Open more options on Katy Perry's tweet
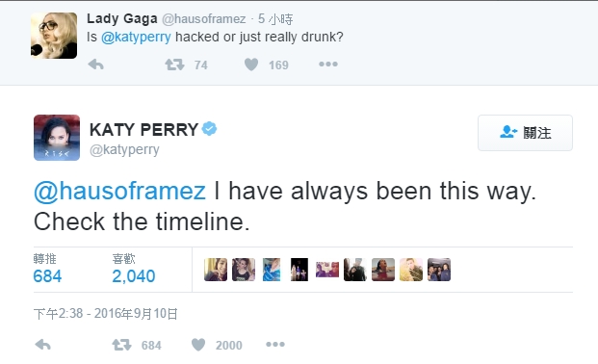This screenshot has height=364, width=598. 275,345
